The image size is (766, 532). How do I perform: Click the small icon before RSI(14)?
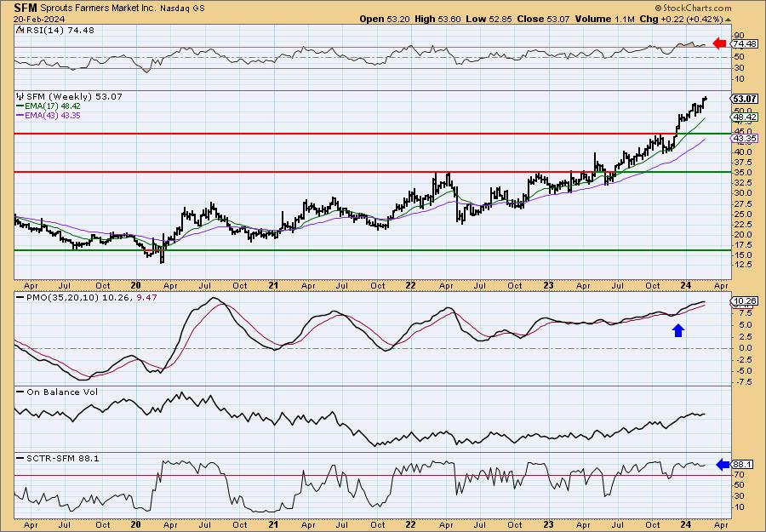(19, 30)
